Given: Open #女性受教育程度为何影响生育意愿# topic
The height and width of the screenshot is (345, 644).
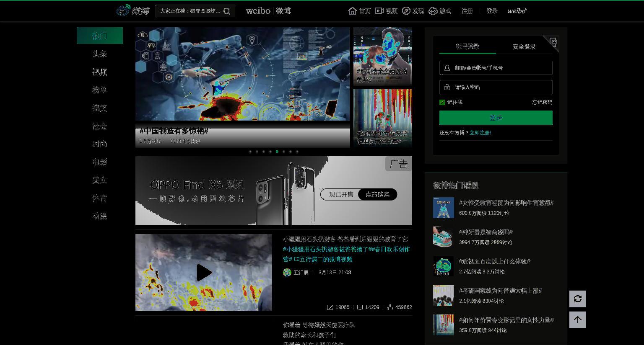Looking at the screenshot, I should [506, 203].
